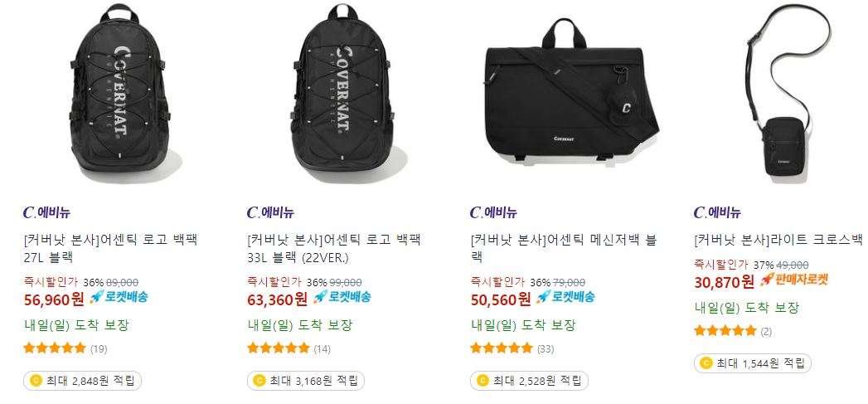This screenshot has width=868, height=404.
Task: Click the star rating with 33 reviews
Action: [501, 348]
